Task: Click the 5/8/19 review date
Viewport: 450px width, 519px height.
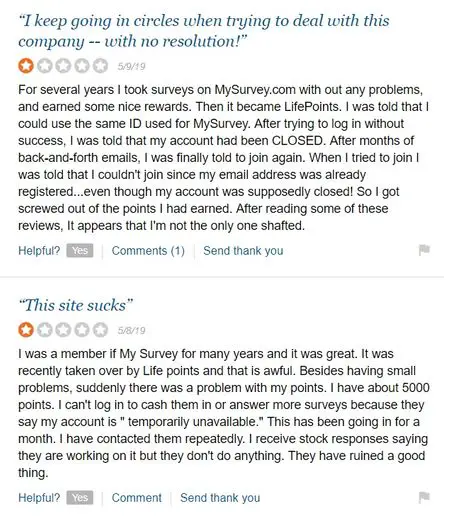Action: click(131, 330)
